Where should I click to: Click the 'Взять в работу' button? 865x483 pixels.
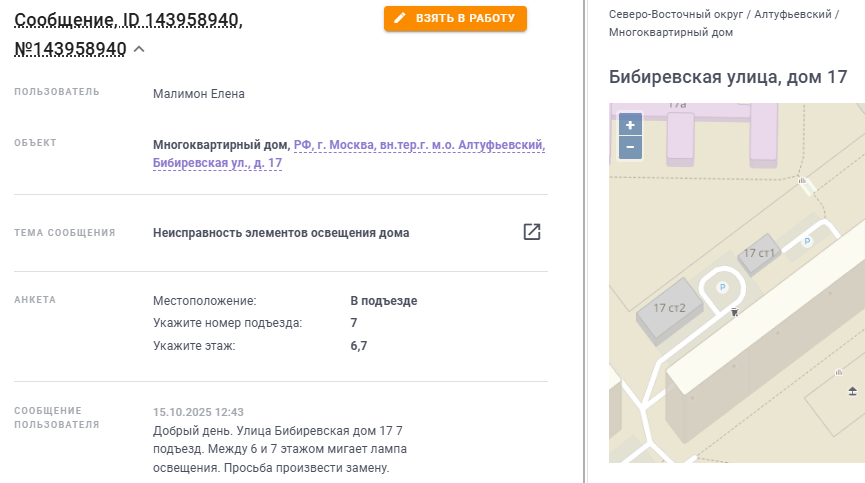coord(455,19)
